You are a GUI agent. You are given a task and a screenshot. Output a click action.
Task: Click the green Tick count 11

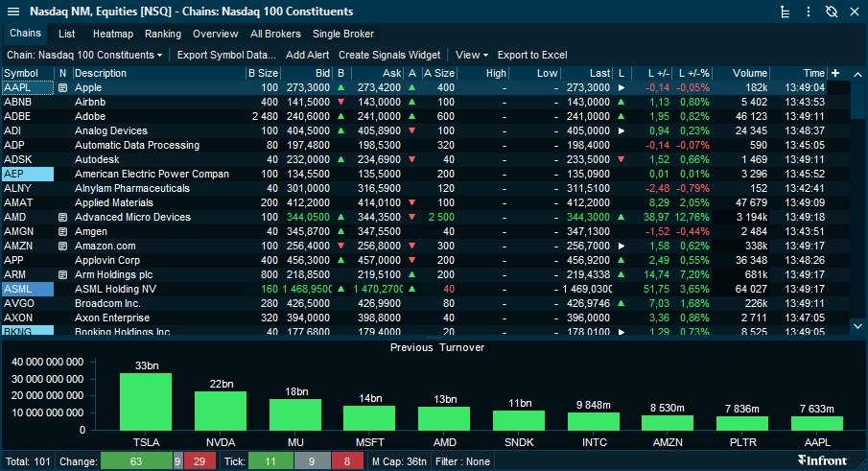click(x=270, y=461)
